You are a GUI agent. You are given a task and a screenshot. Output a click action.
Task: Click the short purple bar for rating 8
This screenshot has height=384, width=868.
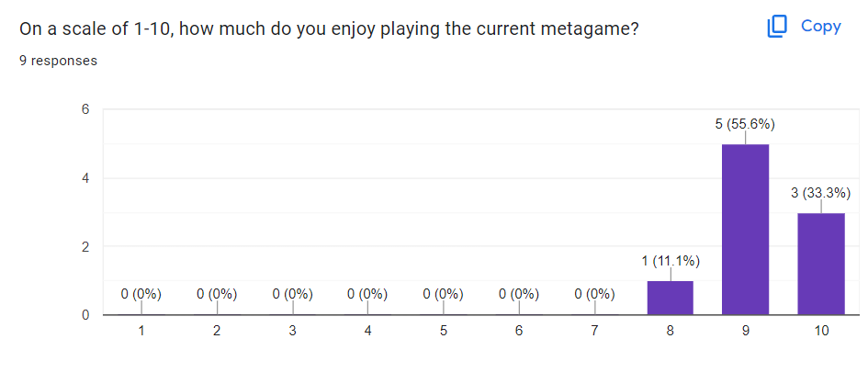click(670, 298)
